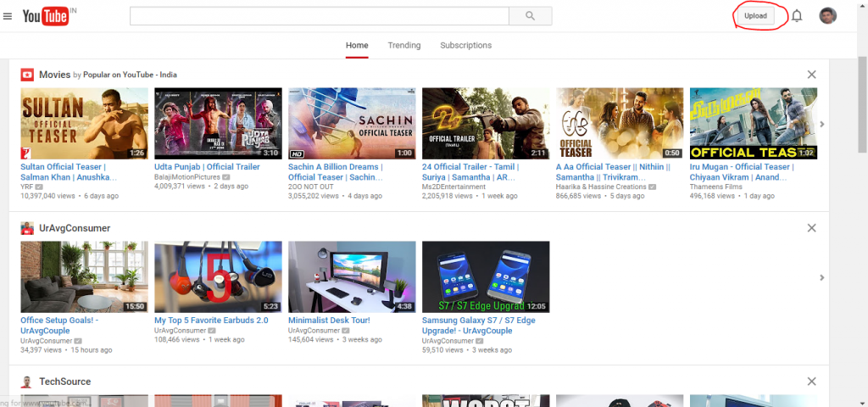
Task: Dismiss the Movies section
Action: point(811,75)
